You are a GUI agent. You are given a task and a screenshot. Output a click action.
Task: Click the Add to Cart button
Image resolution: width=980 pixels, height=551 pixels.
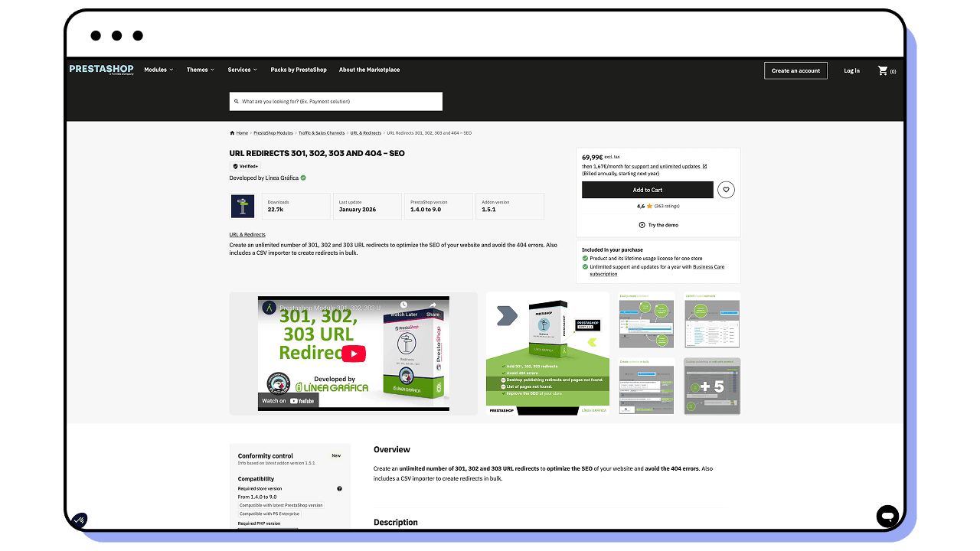pos(648,189)
